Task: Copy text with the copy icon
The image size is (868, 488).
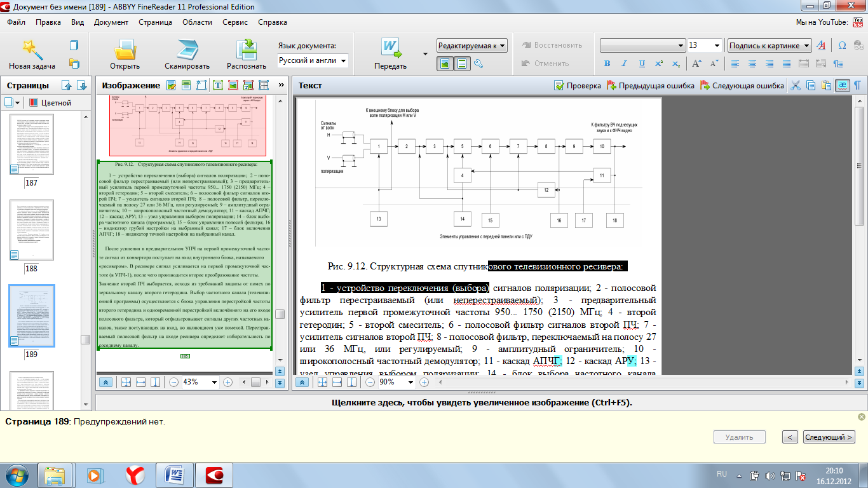Action: (810, 85)
